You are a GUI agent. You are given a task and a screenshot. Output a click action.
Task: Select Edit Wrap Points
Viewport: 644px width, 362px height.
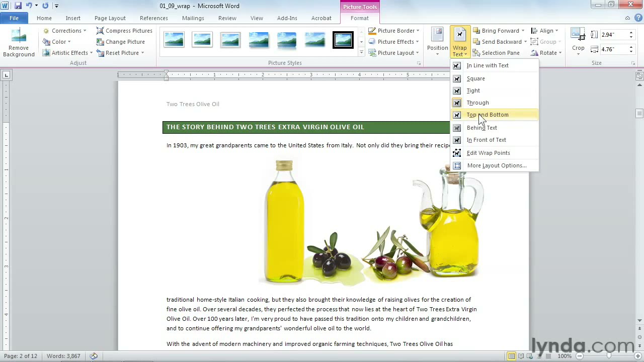tap(494, 153)
